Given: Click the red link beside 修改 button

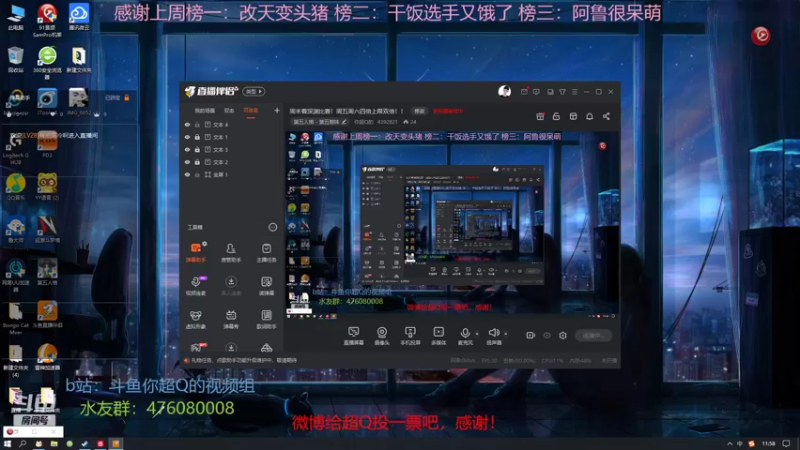Looking at the screenshot, I should point(448,111).
